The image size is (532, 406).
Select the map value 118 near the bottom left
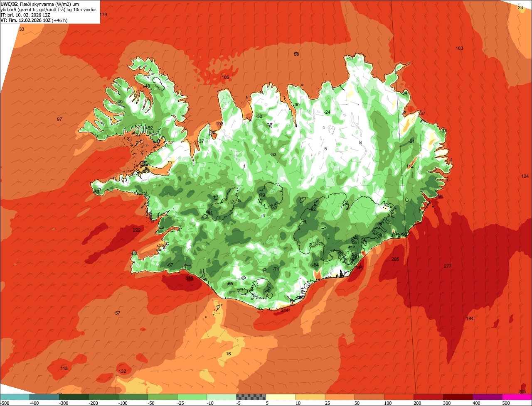[x=64, y=368]
